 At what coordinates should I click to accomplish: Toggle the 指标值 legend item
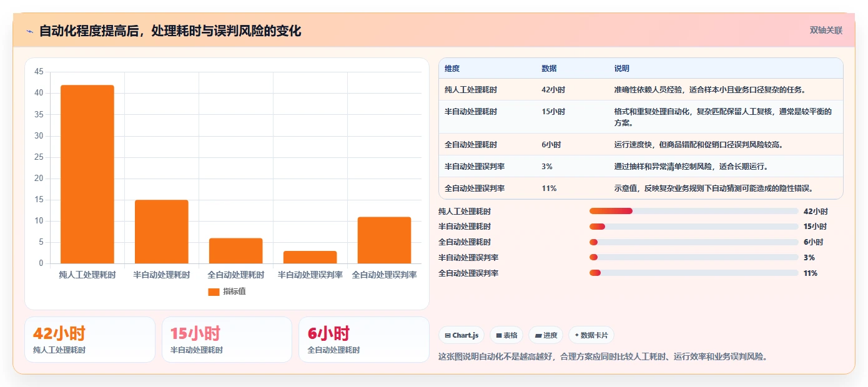(x=227, y=291)
